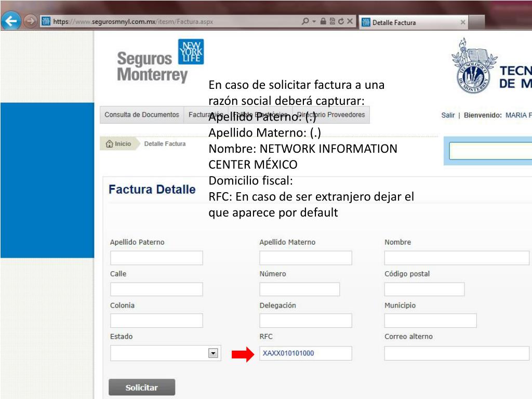Open a new blank browser tab
Screen dimensions: 532x399
[477, 22]
